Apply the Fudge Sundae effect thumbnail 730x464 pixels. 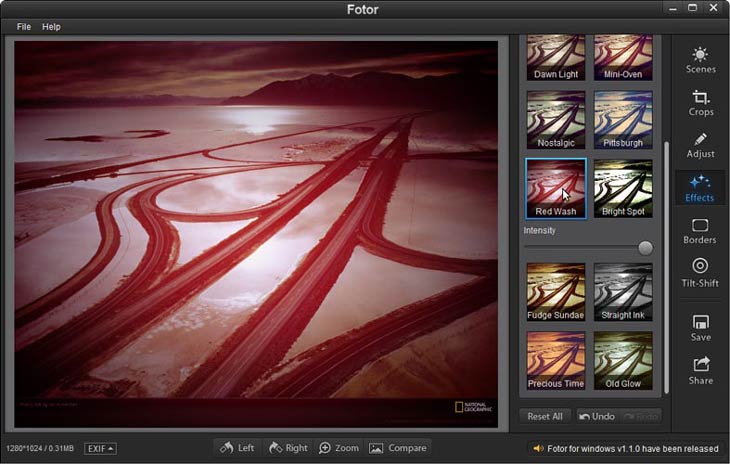(555, 291)
